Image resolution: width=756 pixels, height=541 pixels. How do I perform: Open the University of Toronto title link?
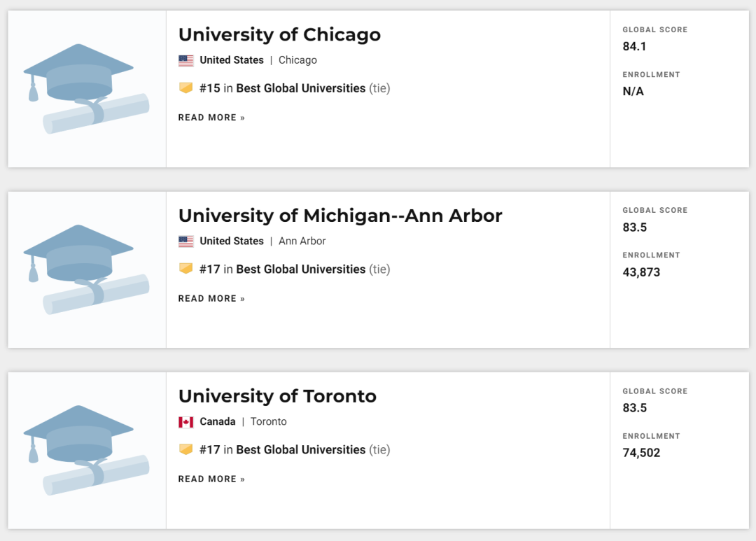pyautogui.click(x=277, y=396)
